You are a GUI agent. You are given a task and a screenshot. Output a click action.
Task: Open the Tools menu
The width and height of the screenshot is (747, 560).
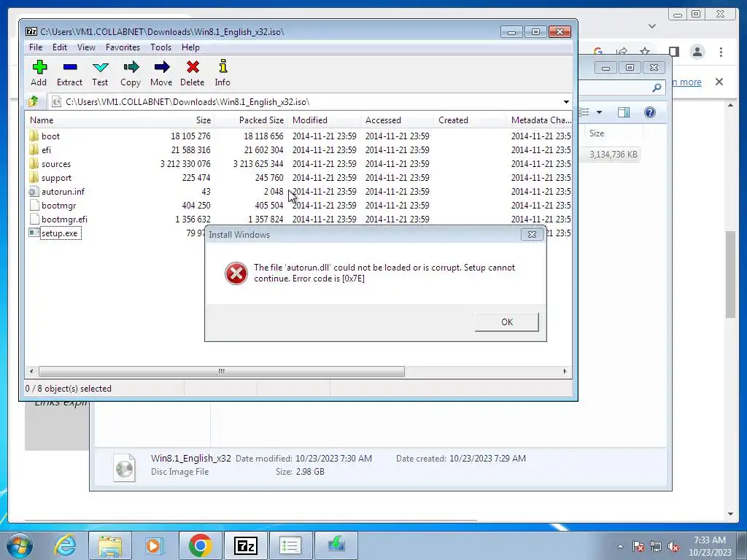pos(160,47)
